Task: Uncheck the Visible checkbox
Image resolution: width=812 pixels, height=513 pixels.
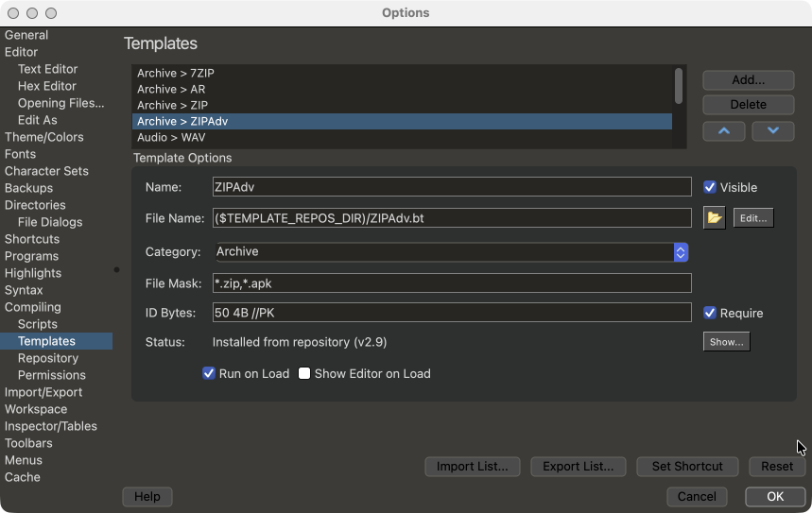Action: coord(710,188)
